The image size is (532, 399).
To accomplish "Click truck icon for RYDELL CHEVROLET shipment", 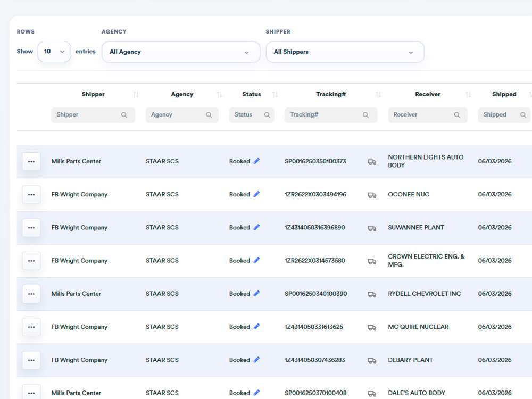I will tap(372, 295).
